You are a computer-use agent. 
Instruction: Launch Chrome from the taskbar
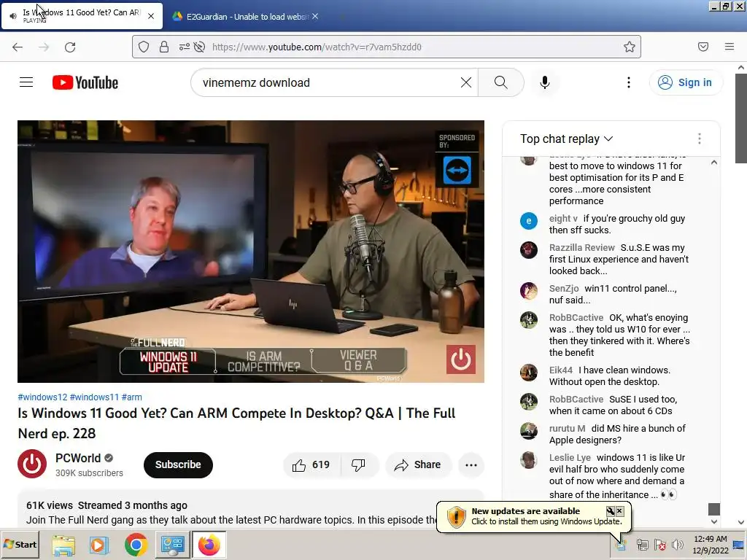point(136,545)
